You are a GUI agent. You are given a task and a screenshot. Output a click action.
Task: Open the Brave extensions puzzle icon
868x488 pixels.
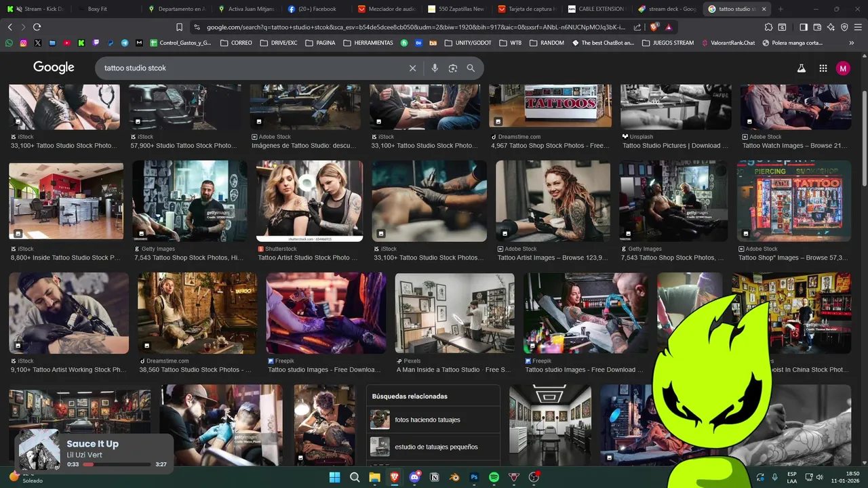coord(768,27)
